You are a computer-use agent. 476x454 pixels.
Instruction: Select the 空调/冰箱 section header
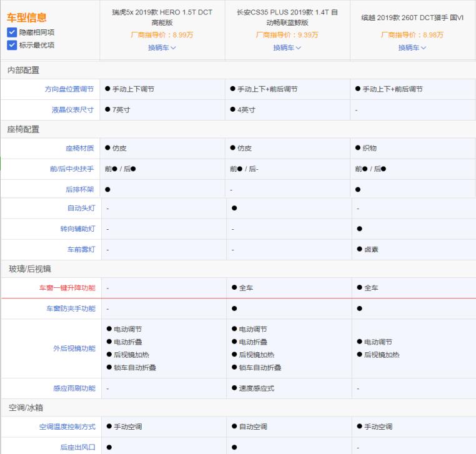pos(26,408)
